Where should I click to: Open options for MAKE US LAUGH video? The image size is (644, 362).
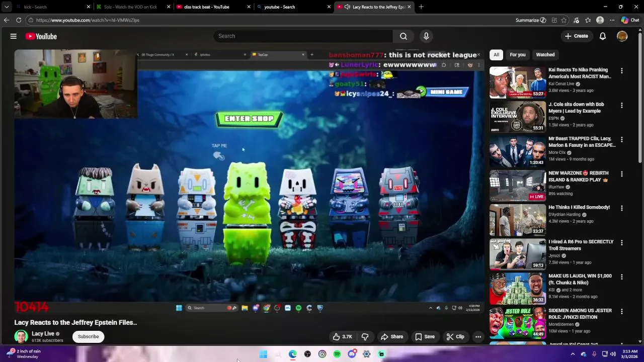coord(622,277)
